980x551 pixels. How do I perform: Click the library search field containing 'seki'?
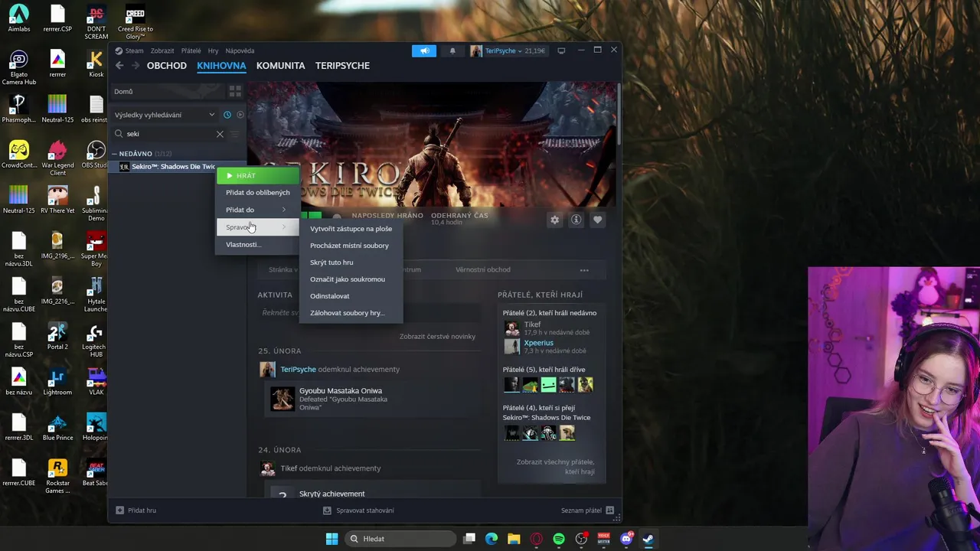point(170,134)
